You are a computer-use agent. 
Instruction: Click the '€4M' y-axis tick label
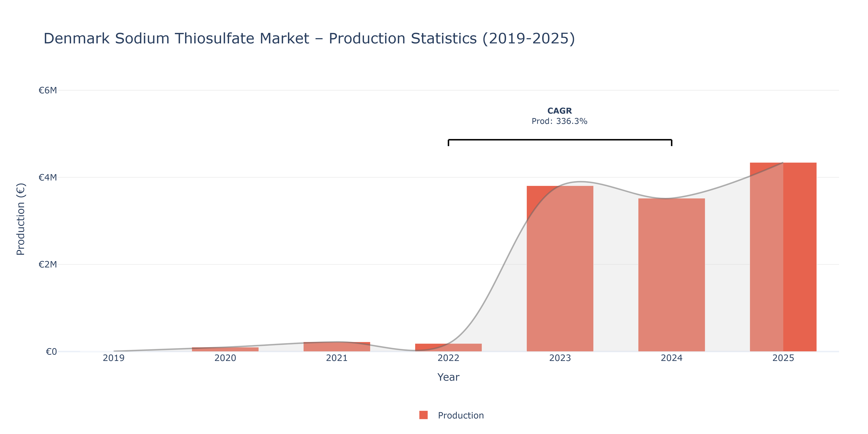tap(48, 177)
